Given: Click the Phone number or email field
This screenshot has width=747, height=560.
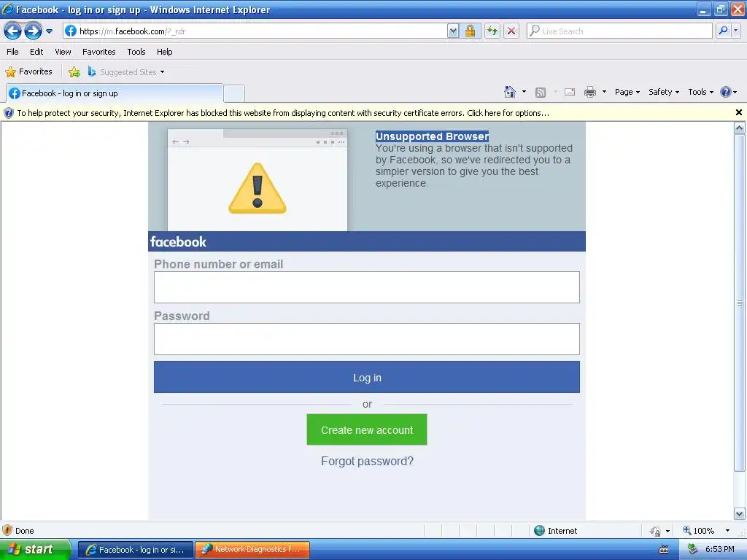Looking at the screenshot, I should coord(367,287).
